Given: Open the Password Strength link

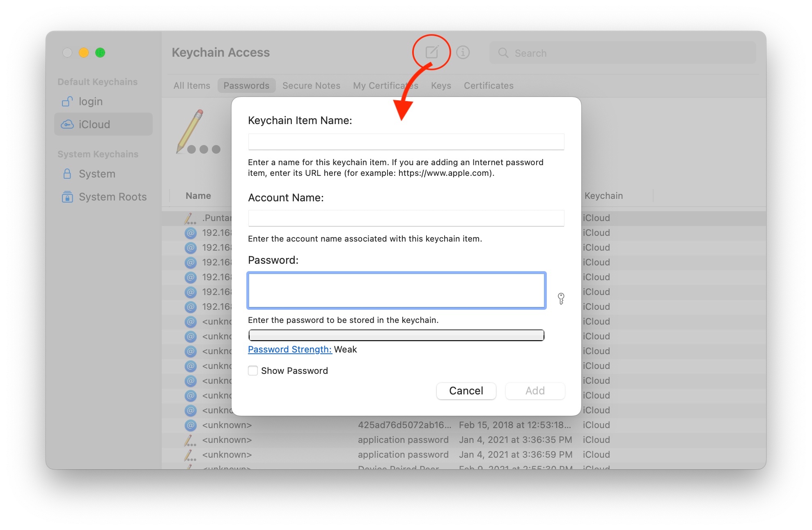Looking at the screenshot, I should coord(290,349).
